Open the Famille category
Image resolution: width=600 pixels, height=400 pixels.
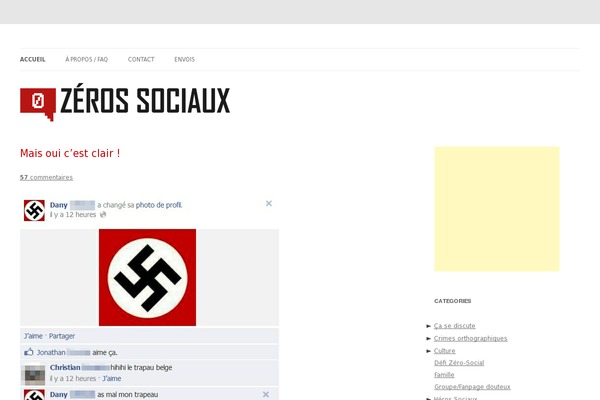[x=444, y=375]
